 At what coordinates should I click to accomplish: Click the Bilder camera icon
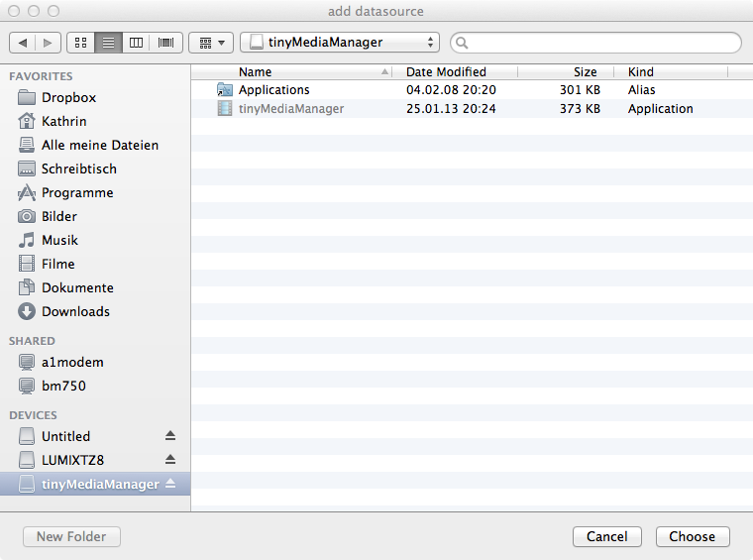27,216
